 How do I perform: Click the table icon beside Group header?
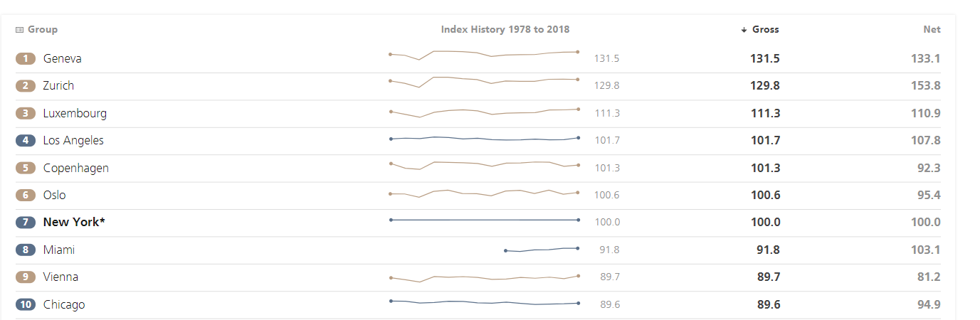(20, 30)
